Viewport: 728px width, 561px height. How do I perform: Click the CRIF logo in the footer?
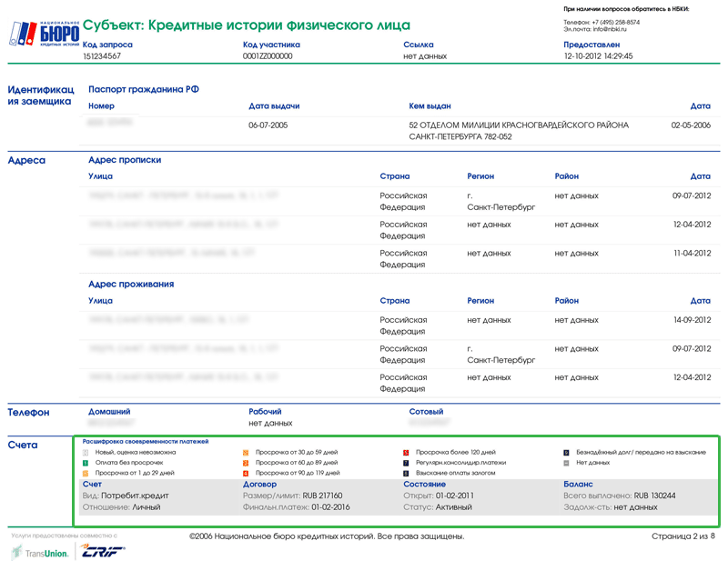(x=102, y=551)
